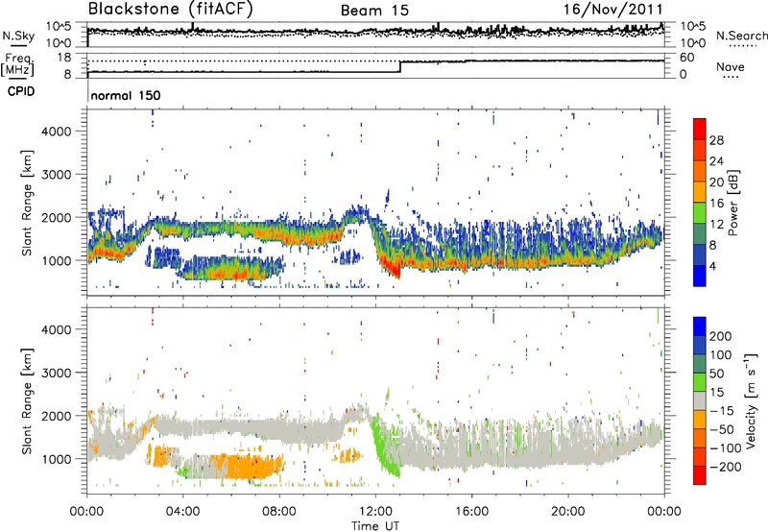Click the blue top segment of Velocity colorbar
Screen dimensions: 768x532
[x=700, y=326]
